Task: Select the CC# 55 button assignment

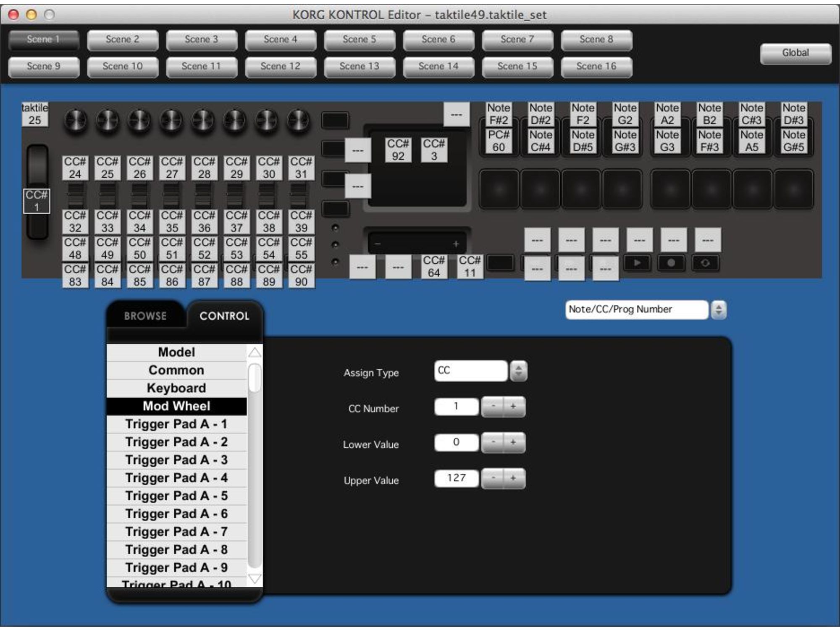Action: click(301, 249)
